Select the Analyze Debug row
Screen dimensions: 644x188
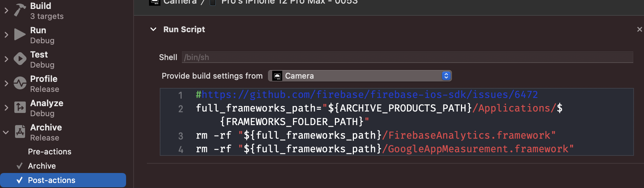coord(47,108)
